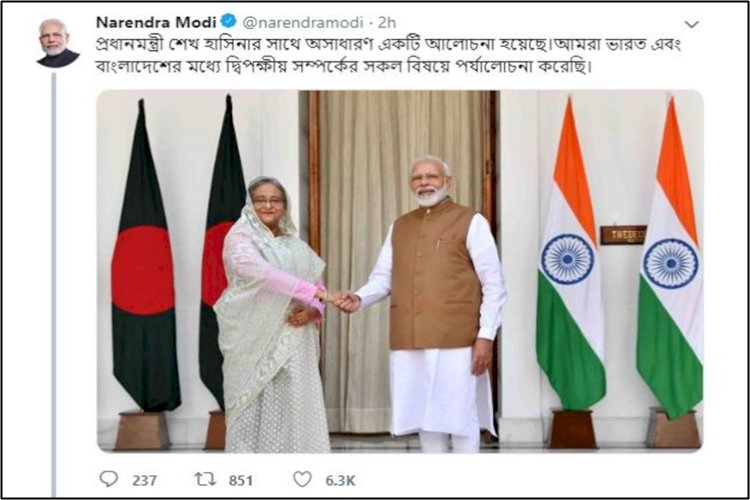This screenshot has height=500, width=750.
Task: Click the 851 retweets count
Action: coord(241,480)
